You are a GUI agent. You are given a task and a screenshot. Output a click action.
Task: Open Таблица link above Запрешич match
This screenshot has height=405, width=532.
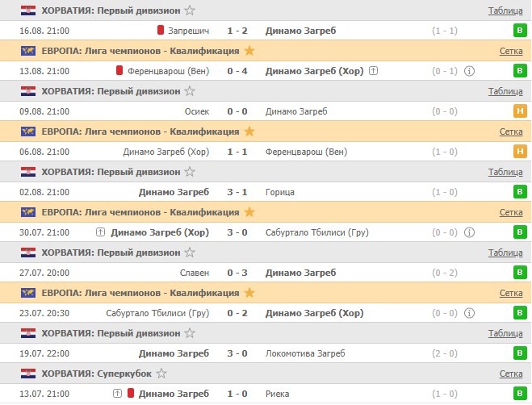[x=505, y=10]
